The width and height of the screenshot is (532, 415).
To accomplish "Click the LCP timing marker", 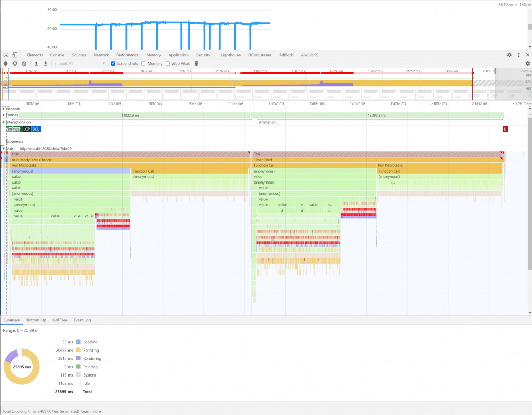I will [26, 129].
